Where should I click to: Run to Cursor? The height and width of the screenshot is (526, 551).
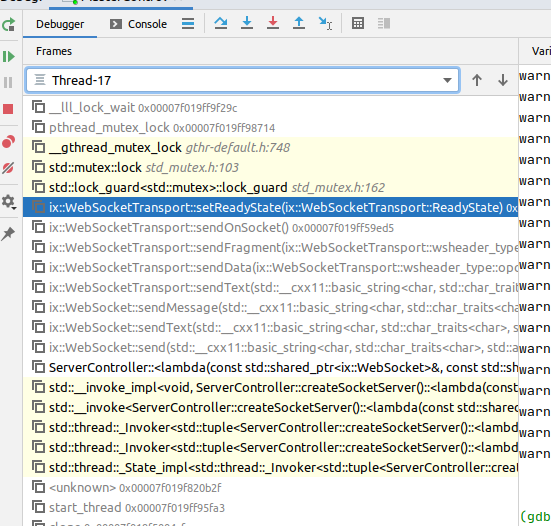click(x=325, y=24)
